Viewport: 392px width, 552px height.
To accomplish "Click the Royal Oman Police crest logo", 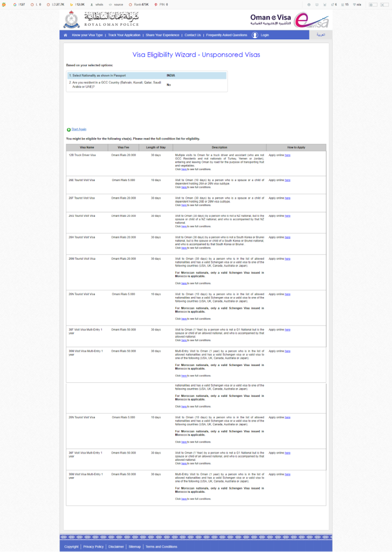I will tap(72, 19).
